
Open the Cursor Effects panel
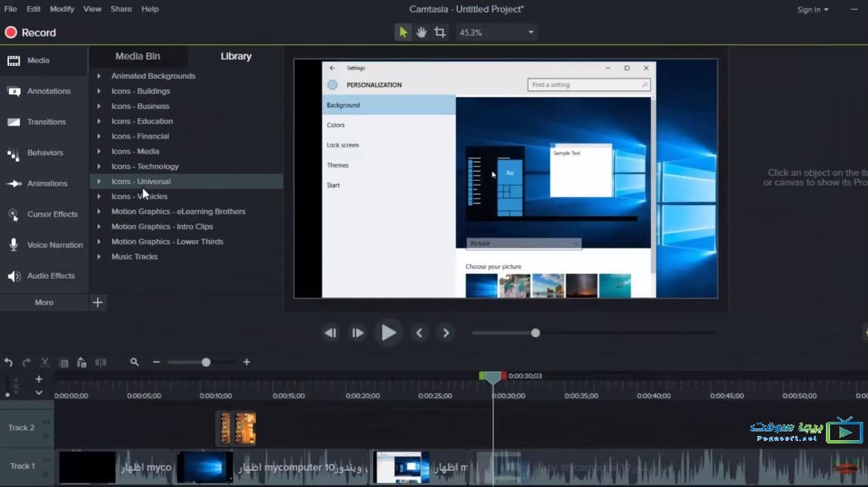coord(44,214)
